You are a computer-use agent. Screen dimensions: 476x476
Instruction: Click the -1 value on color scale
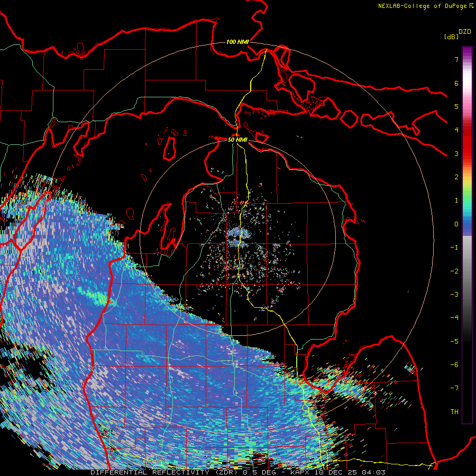[454, 248]
